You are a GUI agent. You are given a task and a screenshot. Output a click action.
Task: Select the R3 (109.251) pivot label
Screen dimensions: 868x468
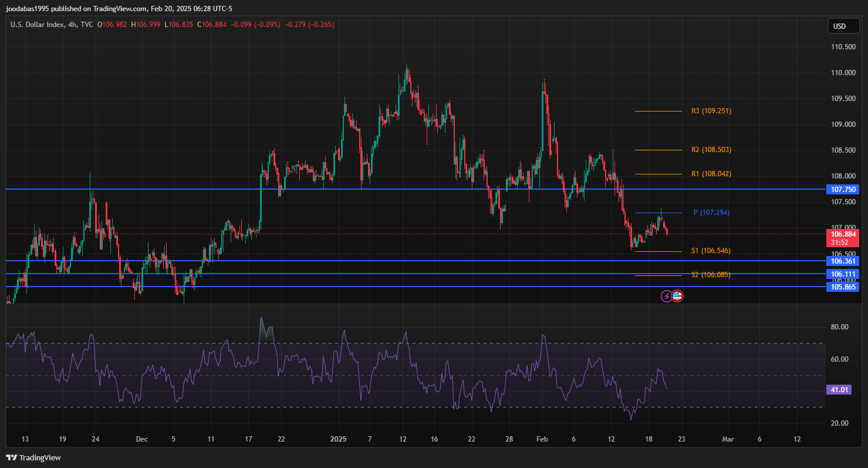[711, 111]
